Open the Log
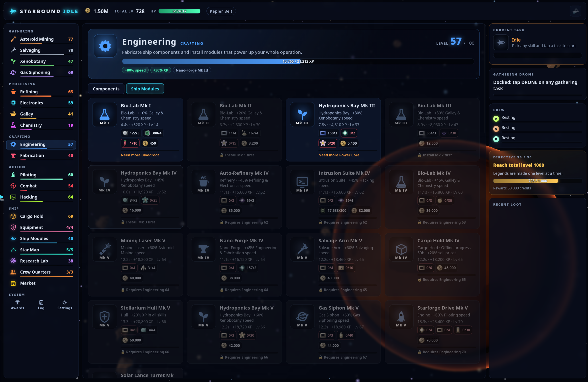This screenshot has width=588, height=382. 41,305
